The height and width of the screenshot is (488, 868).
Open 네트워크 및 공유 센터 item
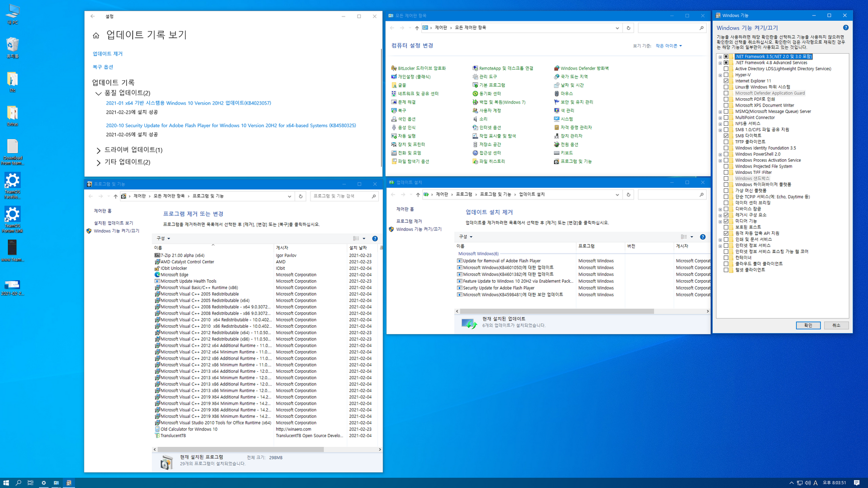pos(415,93)
